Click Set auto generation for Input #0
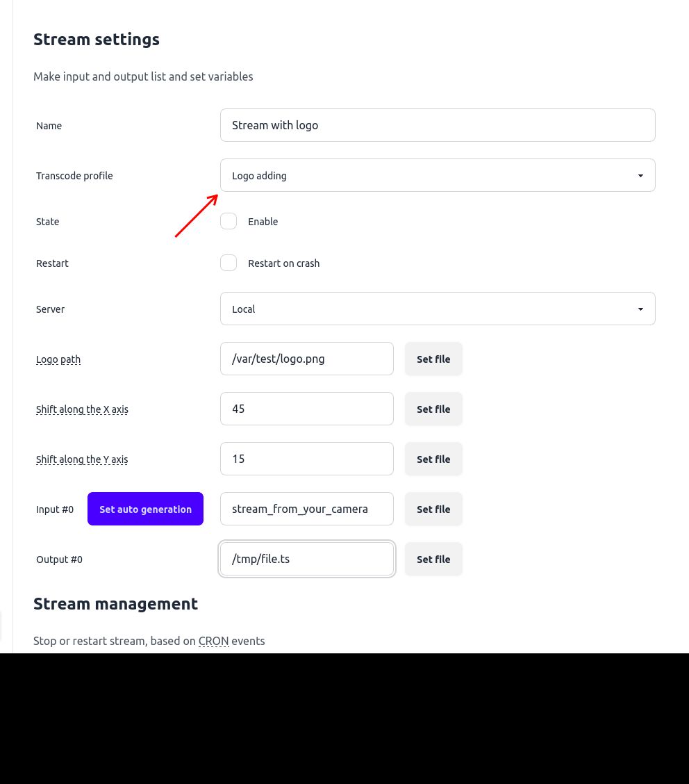The width and height of the screenshot is (689, 784). 145,509
